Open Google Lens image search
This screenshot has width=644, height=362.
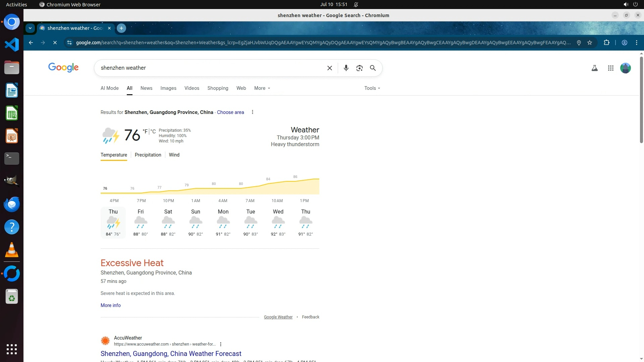pos(359,68)
